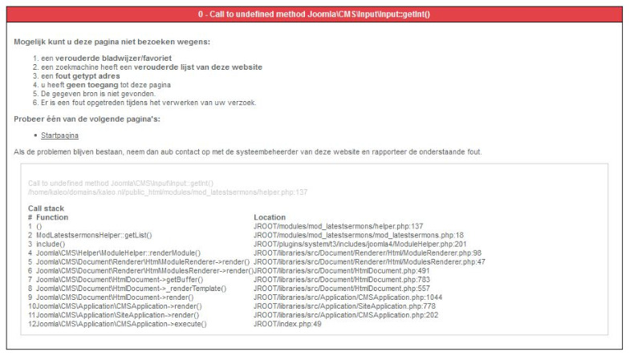Click 'een fout getypt adres' list item
Viewport: 642px width, 364px height.
click(x=80, y=76)
